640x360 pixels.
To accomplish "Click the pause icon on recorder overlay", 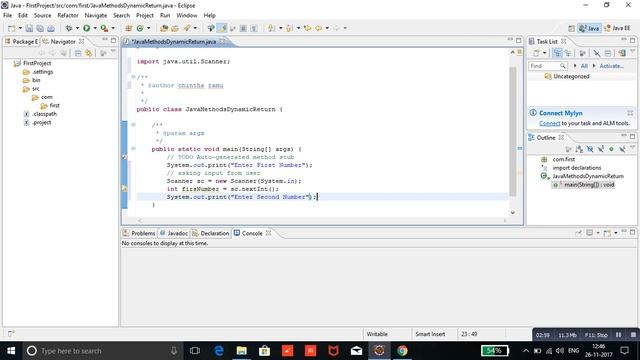I will (618, 335).
